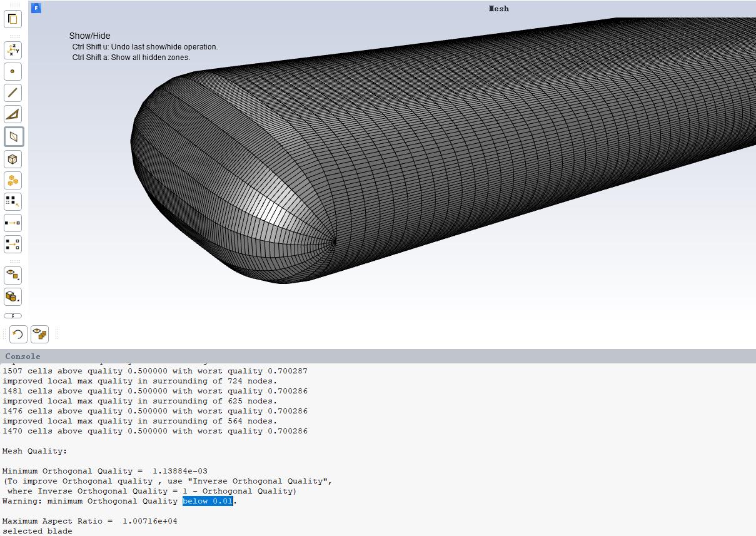The height and width of the screenshot is (536, 756).
Task: Select the edge selection filter tool
Action: (x=13, y=93)
